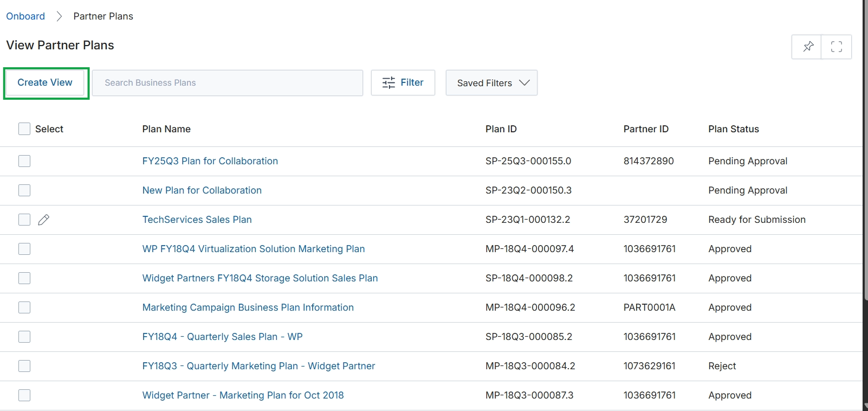Click partner ID 1073629161
868x411 pixels.
[x=649, y=366]
